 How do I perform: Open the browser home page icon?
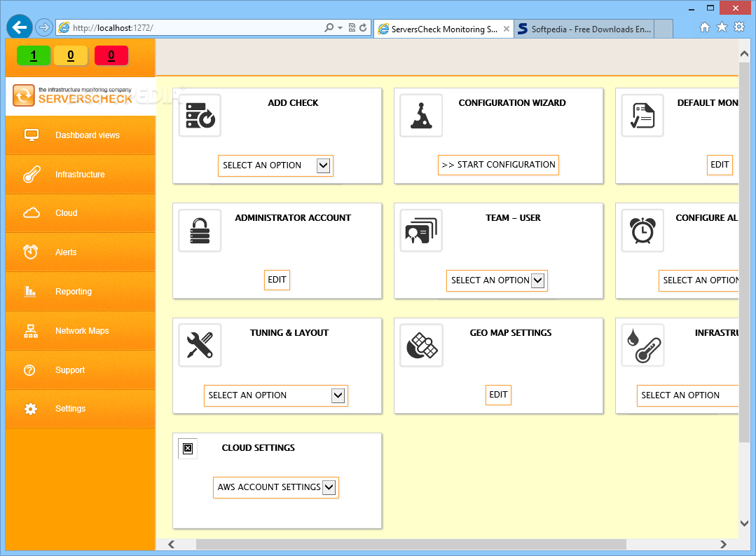[705, 27]
